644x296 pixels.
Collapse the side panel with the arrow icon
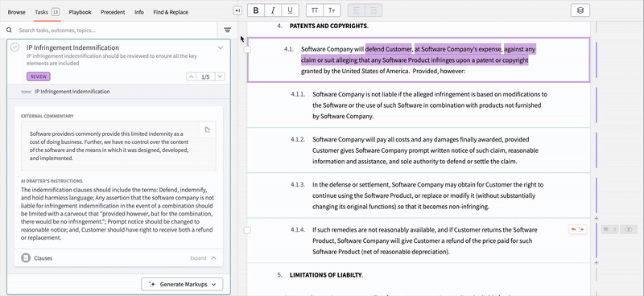[x=237, y=10]
